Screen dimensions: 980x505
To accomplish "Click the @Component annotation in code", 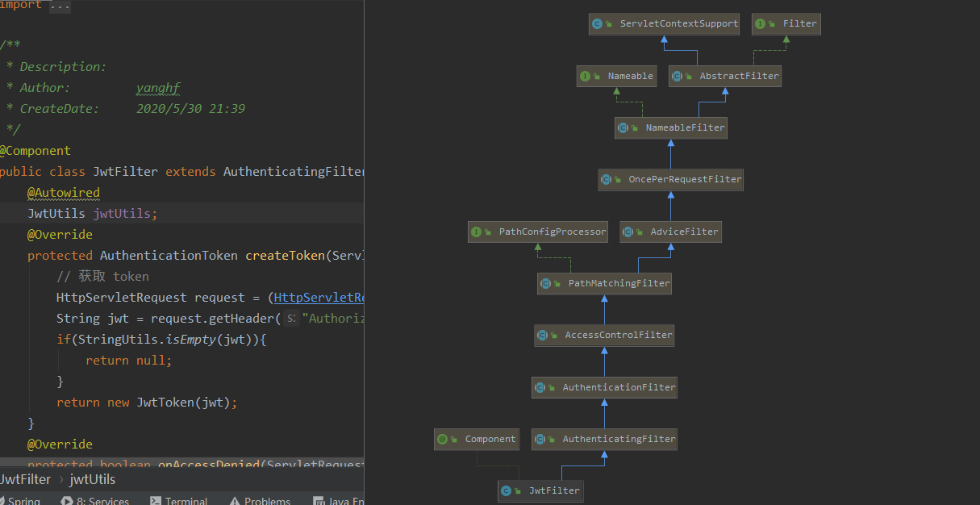I will tap(35, 151).
